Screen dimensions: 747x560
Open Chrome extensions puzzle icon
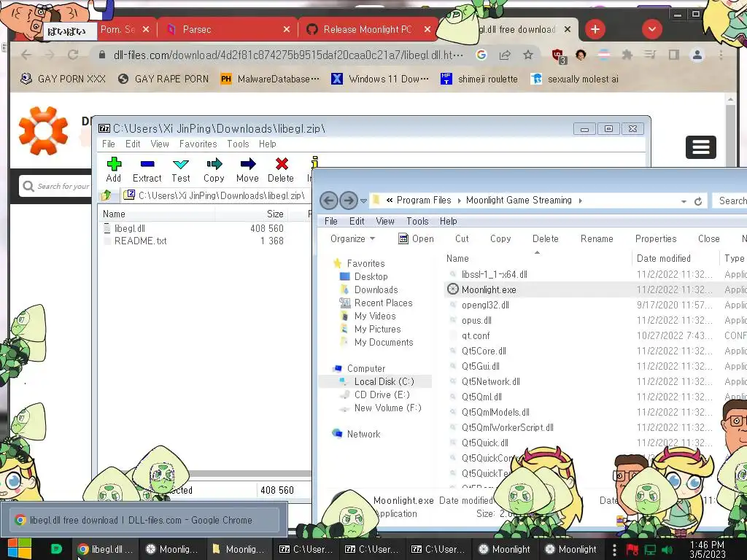627,55
